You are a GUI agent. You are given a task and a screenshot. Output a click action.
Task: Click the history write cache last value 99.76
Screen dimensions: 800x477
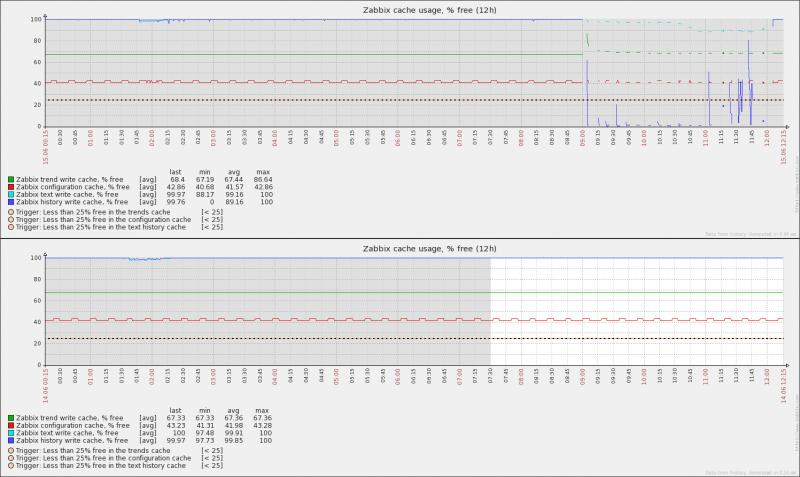[176, 202]
